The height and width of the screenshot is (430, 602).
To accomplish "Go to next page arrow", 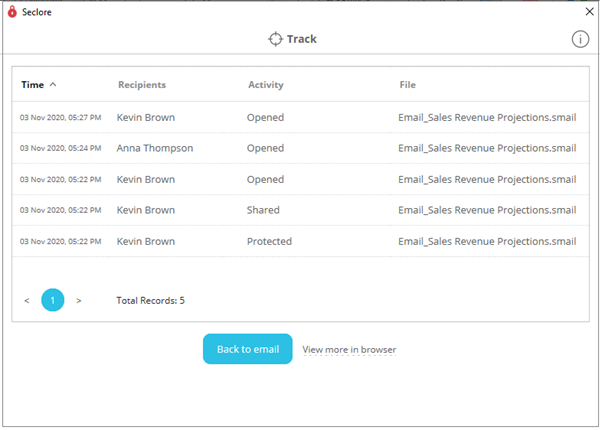I will [x=79, y=301].
